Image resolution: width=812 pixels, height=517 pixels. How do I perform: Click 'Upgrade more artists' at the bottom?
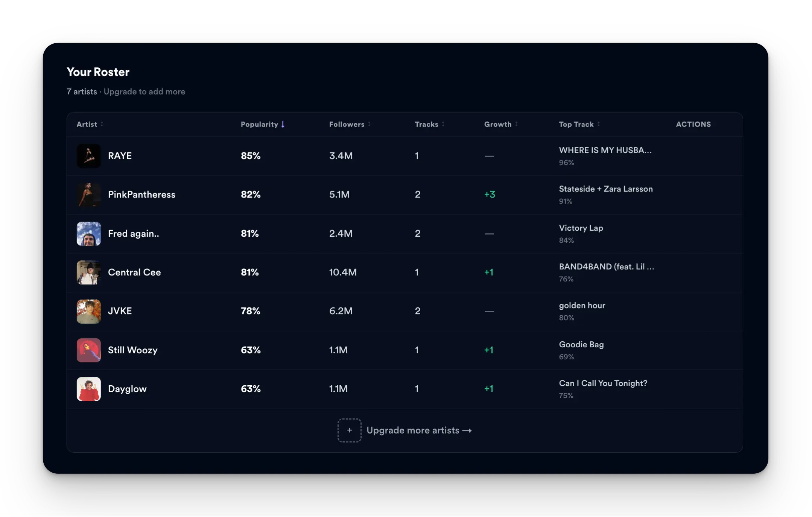tap(419, 430)
